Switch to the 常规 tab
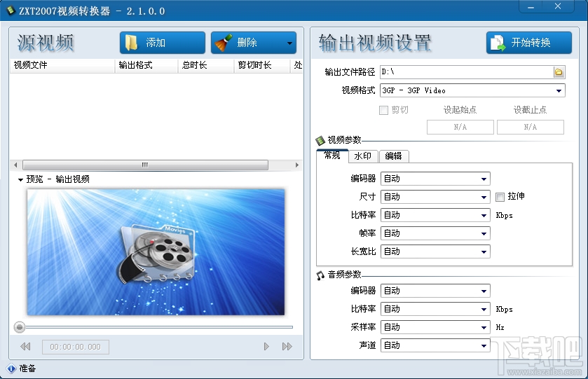 pos(332,156)
